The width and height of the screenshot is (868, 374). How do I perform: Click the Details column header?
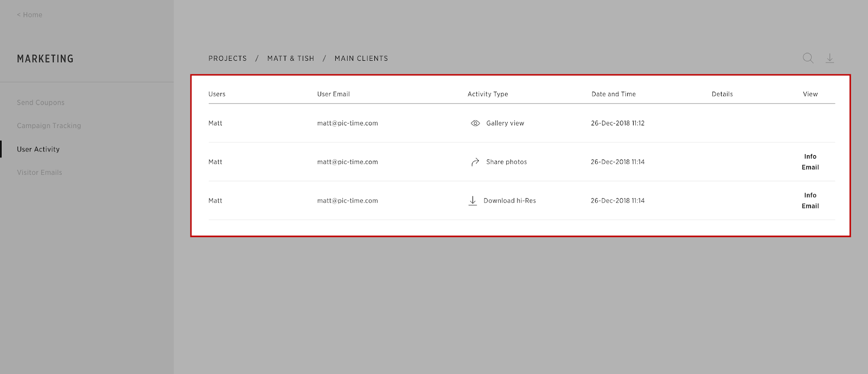click(x=723, y=94)
